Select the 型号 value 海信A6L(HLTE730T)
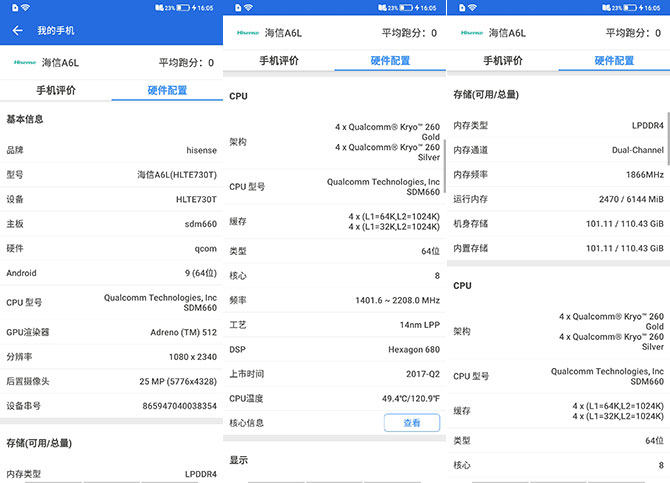The image size is (670, 483). 177,175
